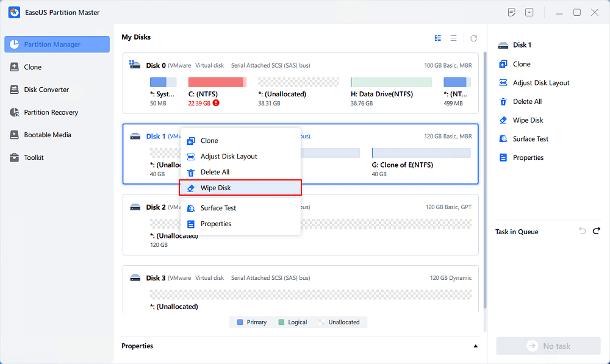610x364 pixels.
Task: Undo the queued task
Action: [x=582, y=231]
